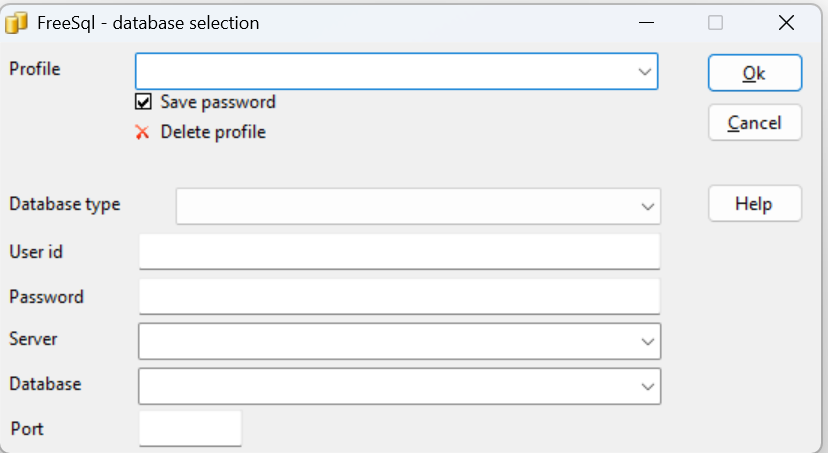This screenshot has height=453, width=828.
Task: Click the Cancel button
Action: pyautogui.click(x=755, y=122)
